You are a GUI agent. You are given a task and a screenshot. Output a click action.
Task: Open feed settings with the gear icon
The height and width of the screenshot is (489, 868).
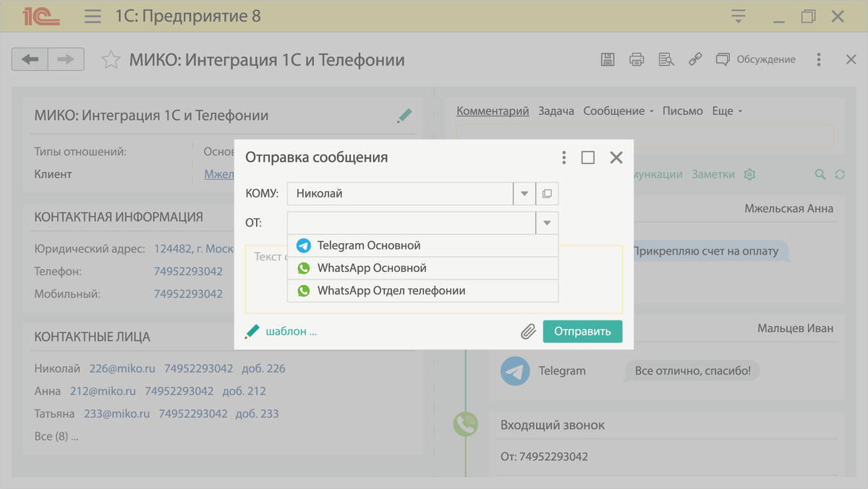(x=750, y=174)
